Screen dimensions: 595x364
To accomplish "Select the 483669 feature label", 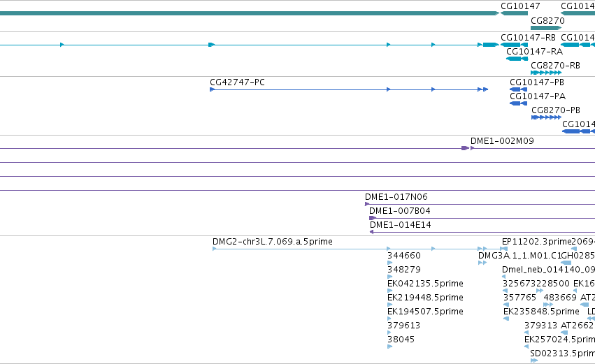I will click(x=560, y=298).
